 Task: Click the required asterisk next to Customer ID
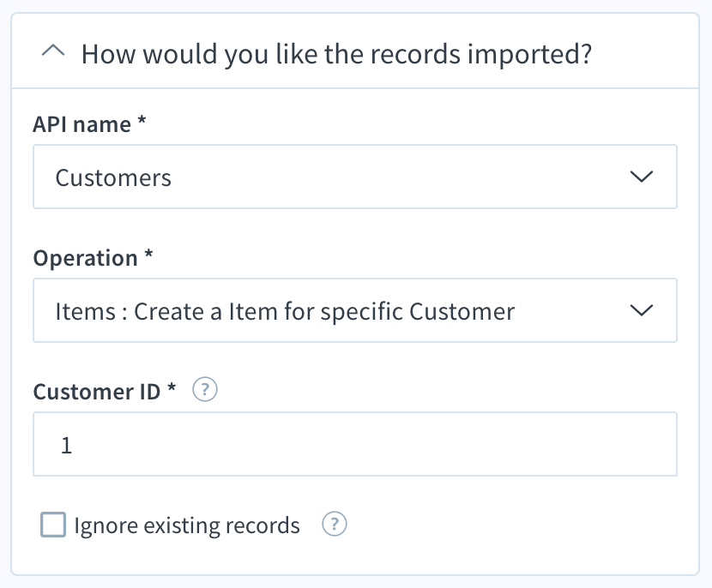point(172,387)
